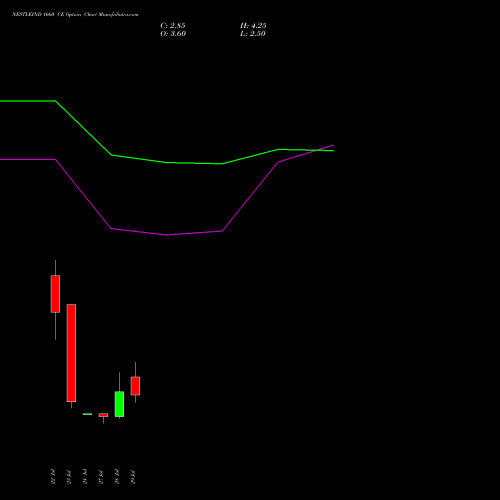Click the last date label on the axis

tap(133, 476)
